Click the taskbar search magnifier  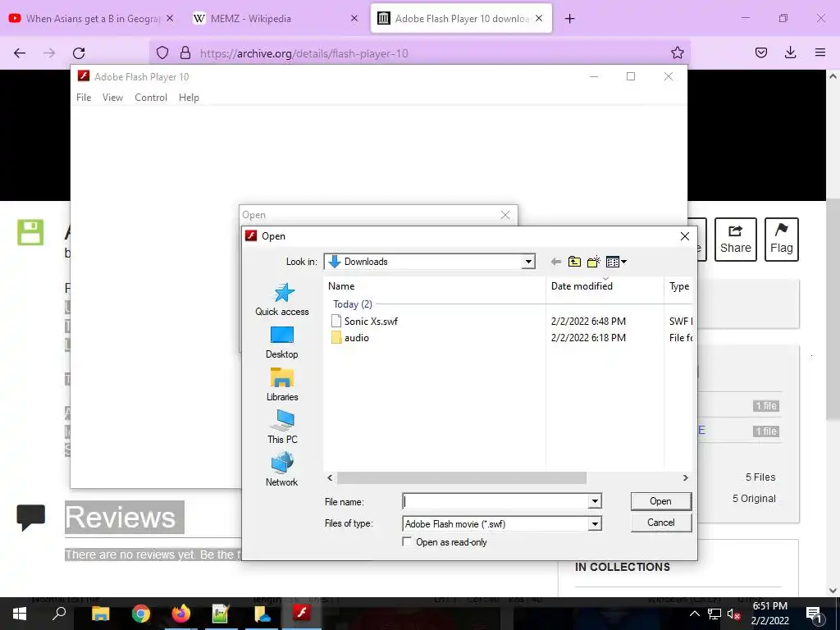coord(59,614)
